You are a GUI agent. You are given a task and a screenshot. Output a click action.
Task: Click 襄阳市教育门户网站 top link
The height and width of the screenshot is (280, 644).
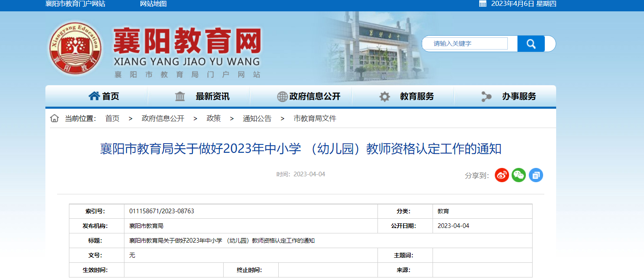pos(75,4)
